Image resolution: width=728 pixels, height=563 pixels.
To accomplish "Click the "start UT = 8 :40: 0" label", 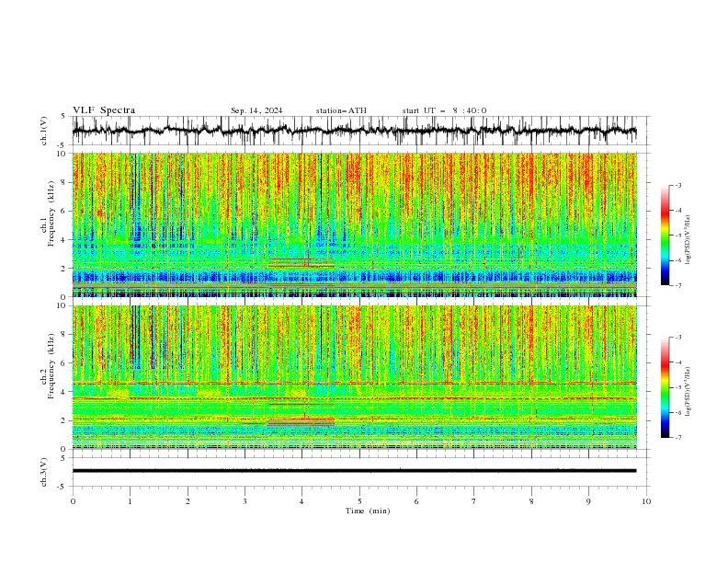I will 444,110.
